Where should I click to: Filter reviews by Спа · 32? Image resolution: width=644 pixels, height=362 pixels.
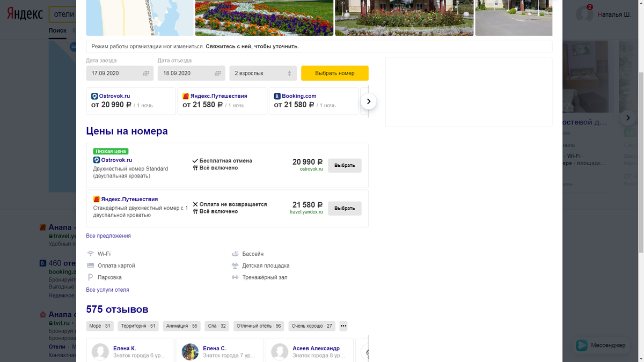tap(217, 326)
